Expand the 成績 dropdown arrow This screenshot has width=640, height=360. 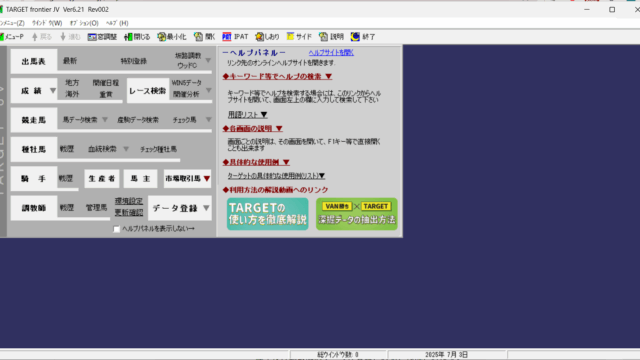pos(53,91)
